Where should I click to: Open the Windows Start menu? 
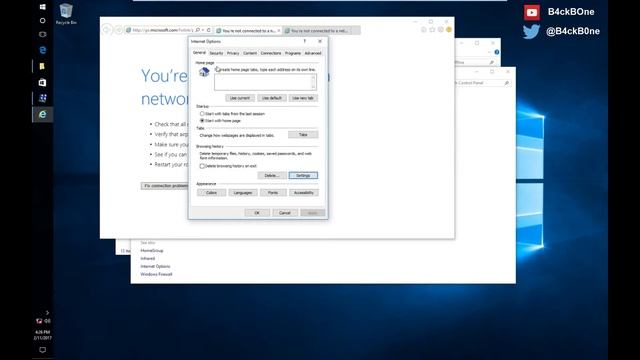[42, 7]
